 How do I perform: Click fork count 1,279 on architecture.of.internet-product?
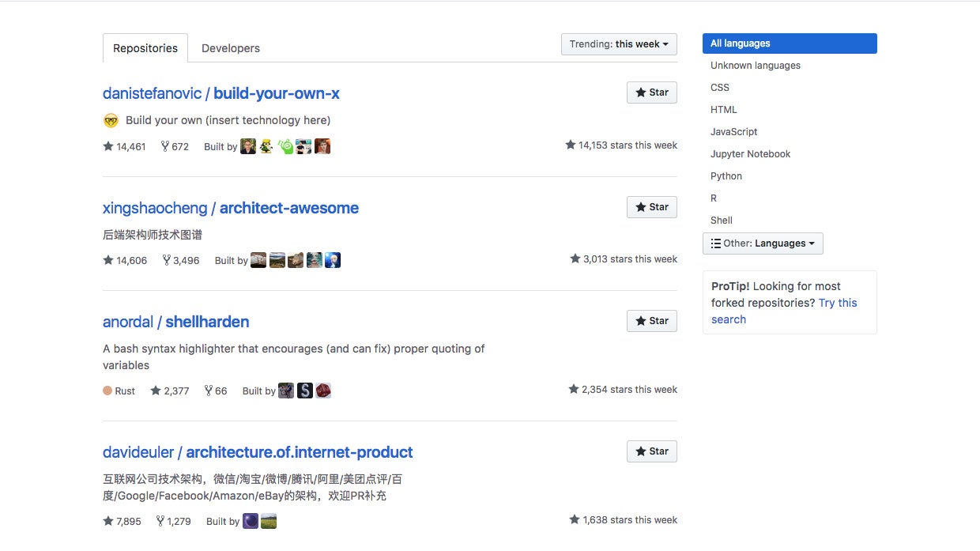pos(173,521)
